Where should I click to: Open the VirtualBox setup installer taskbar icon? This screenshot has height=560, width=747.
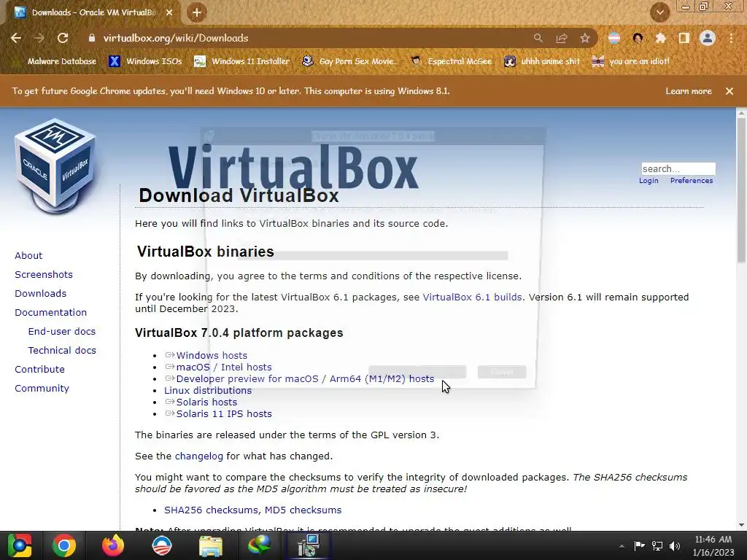point(309,545)
